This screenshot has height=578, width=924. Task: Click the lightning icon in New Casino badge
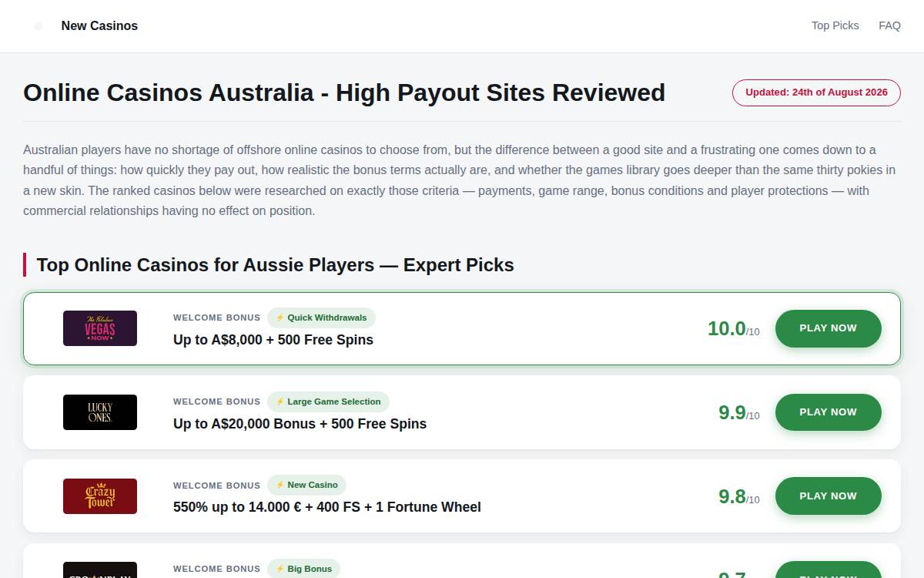point(280,486)
